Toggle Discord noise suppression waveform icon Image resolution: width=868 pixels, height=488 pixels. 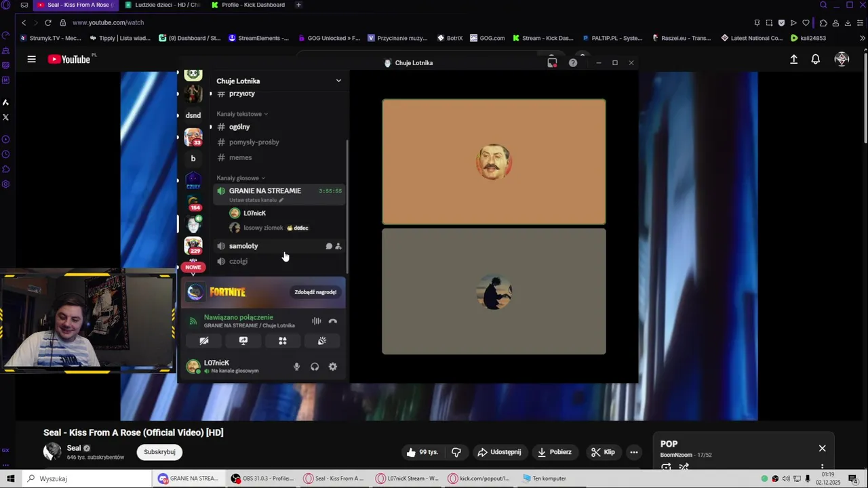point(316,321)
